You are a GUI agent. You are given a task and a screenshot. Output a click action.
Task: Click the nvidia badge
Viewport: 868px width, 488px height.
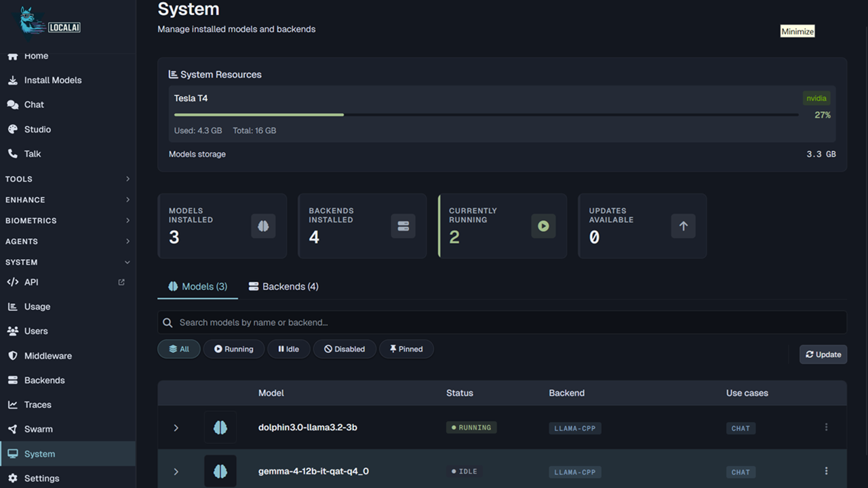point(816,98)
